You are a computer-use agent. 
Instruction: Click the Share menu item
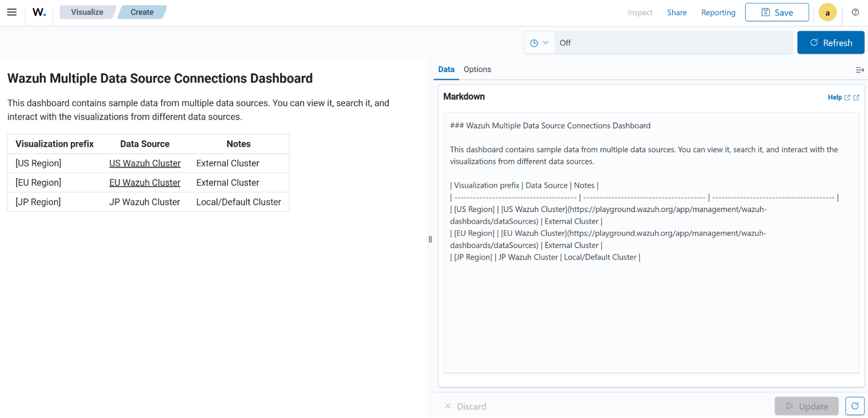(677, 13)
